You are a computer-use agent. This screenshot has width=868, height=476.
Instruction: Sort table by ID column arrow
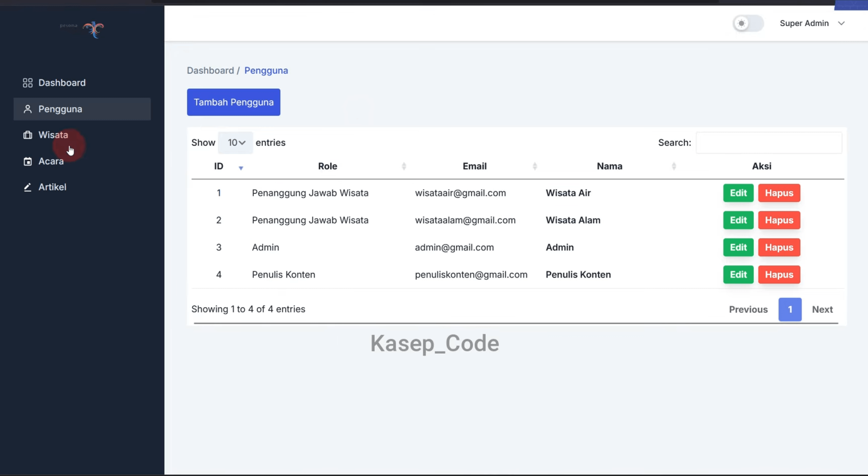241,168
